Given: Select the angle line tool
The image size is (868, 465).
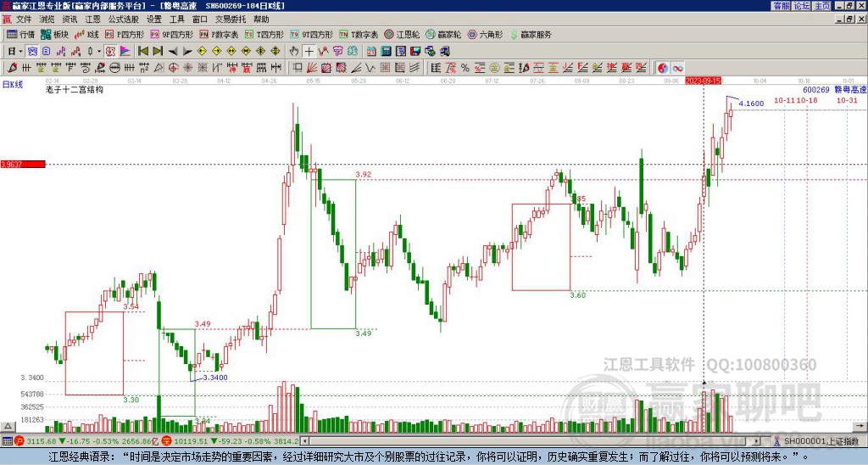Looking at the screenshot, I should tap(356, 68).
